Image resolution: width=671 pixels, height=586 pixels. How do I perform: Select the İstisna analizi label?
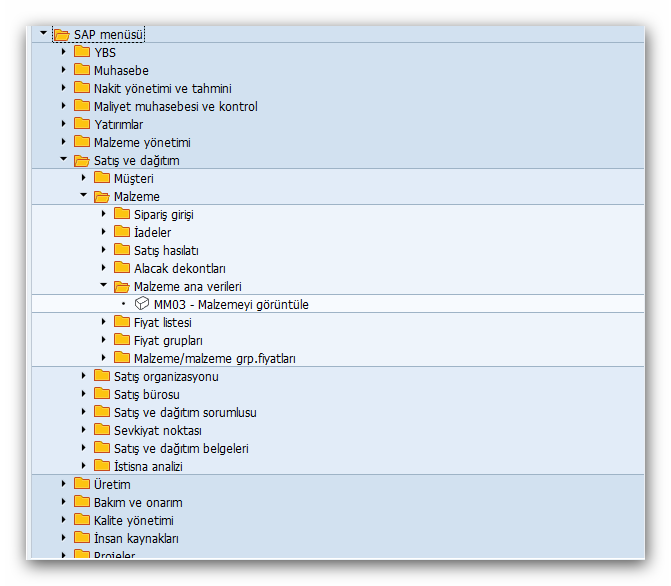148,467
